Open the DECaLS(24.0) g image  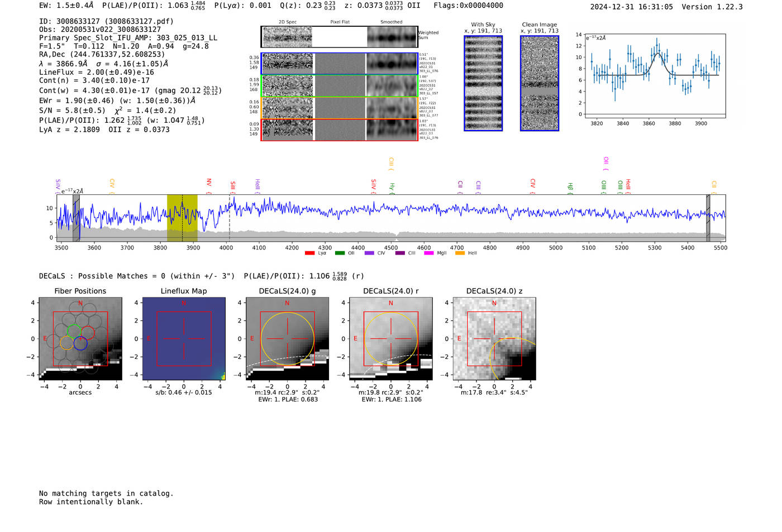[x=287, y=339]
